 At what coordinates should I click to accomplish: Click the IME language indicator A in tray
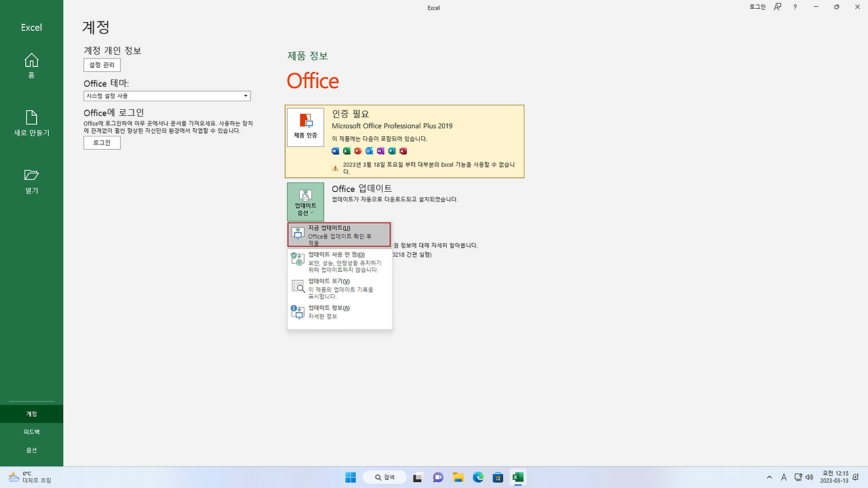pos(785,477)
